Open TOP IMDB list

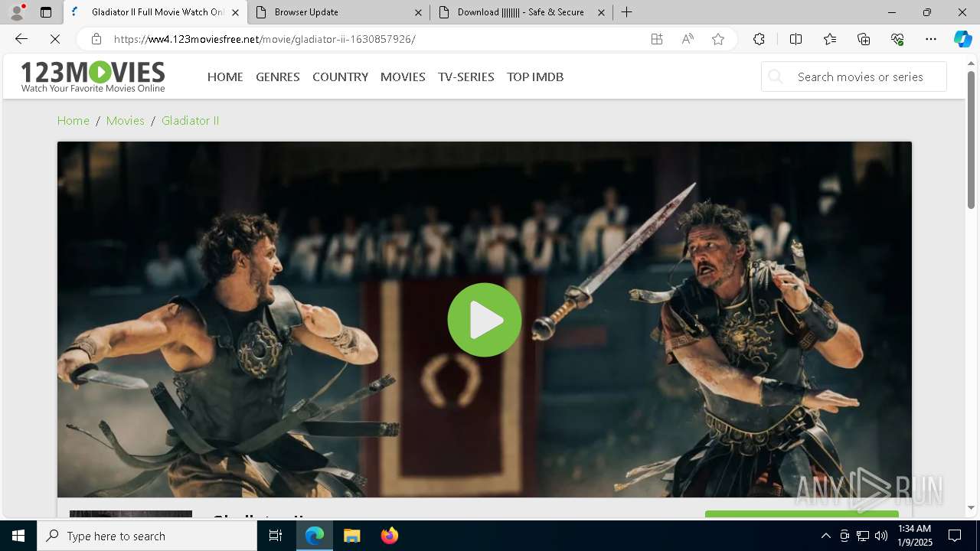pyautogui.click(x=535, y=77)
